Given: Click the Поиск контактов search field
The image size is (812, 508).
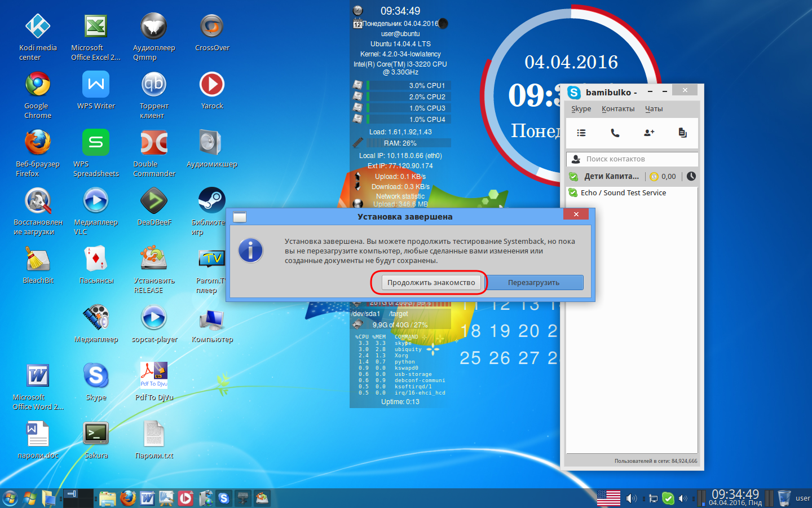Looking at the screenshot, I should tap(632, 159).
